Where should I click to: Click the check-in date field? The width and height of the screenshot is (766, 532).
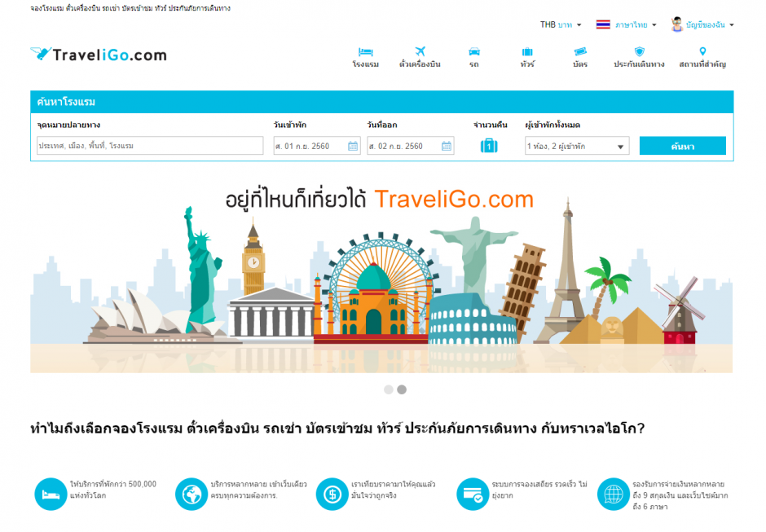[x=317, y=146]
